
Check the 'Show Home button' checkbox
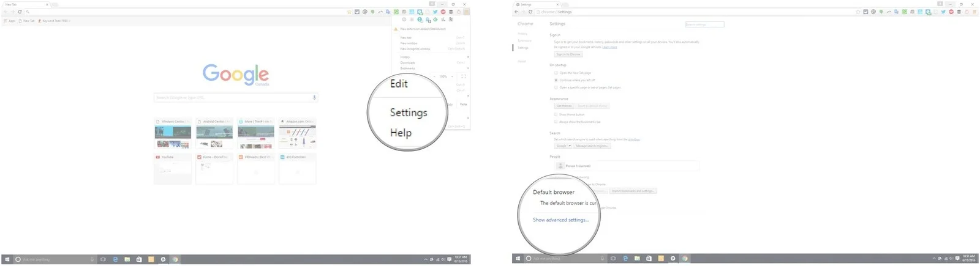pos(556,114)
